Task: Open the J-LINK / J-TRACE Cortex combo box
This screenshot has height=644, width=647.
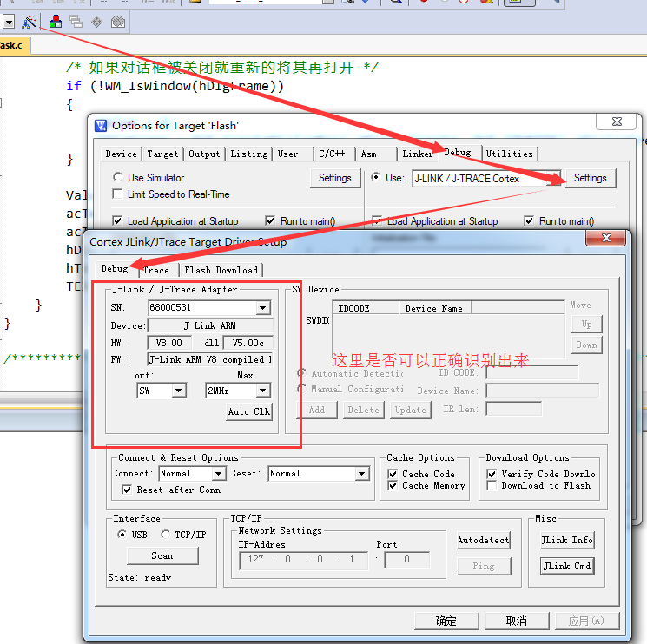Action: [x=485, y=179]
